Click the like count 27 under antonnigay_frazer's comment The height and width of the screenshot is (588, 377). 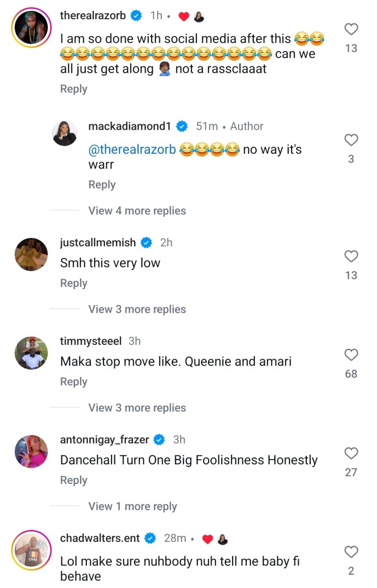[x=350, y=472]
